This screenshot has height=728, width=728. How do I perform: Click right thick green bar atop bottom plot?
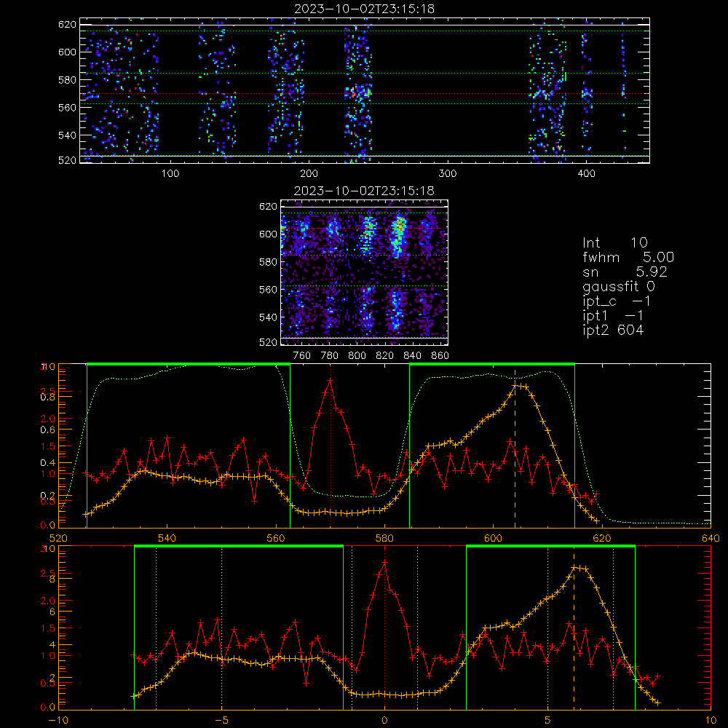point(550,546)
